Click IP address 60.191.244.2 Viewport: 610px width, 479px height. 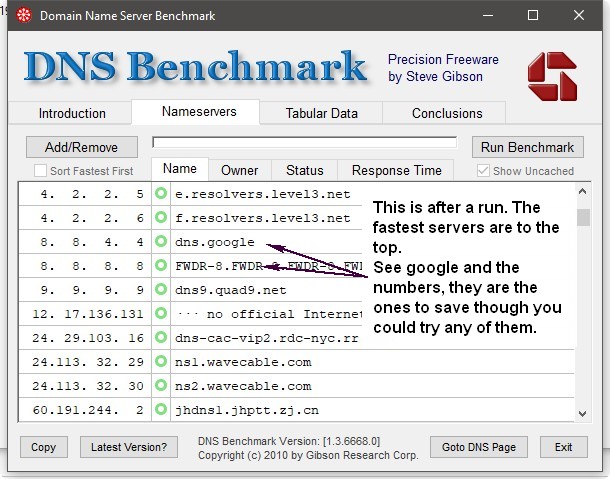[88, 410]
